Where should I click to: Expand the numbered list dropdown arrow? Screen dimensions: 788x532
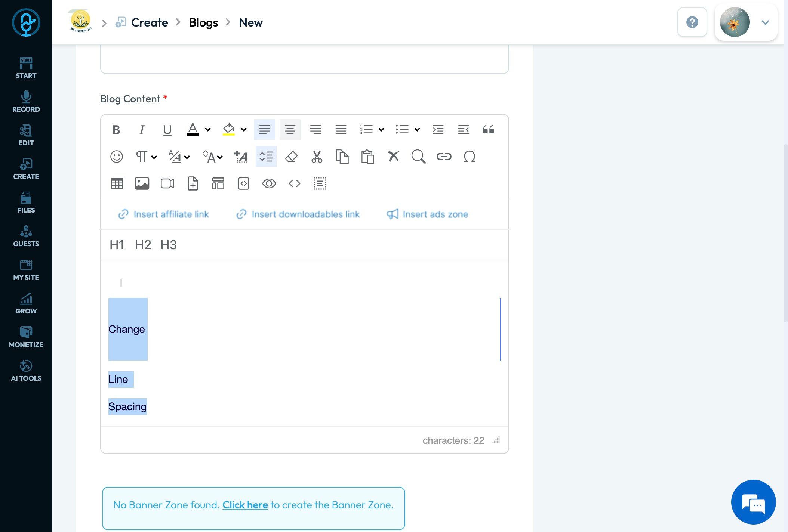tap(381, 130)
